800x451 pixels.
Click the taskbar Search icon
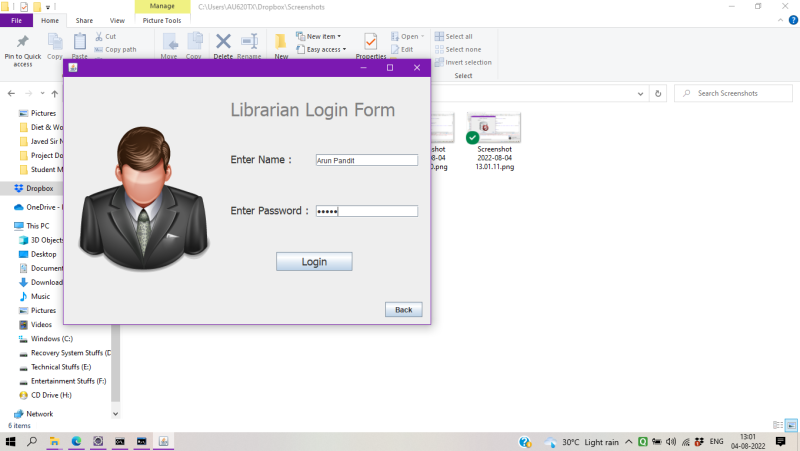[x=32, y=441]
